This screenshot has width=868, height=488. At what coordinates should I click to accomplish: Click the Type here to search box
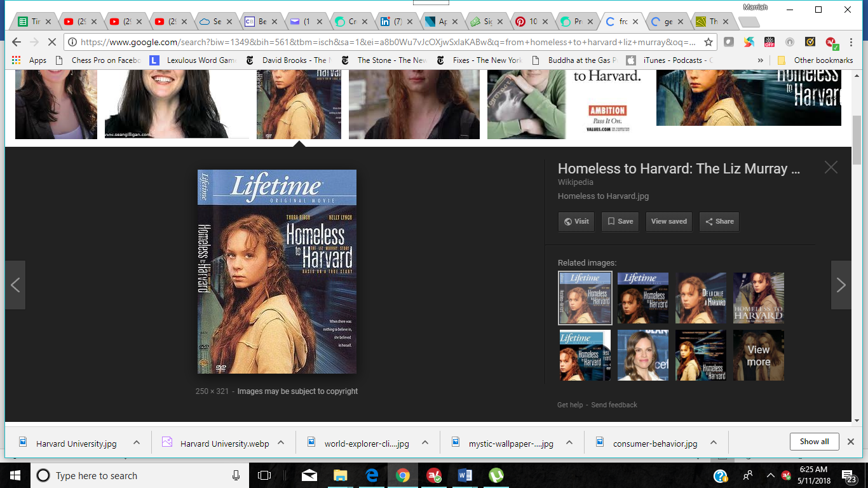(139, 475)
